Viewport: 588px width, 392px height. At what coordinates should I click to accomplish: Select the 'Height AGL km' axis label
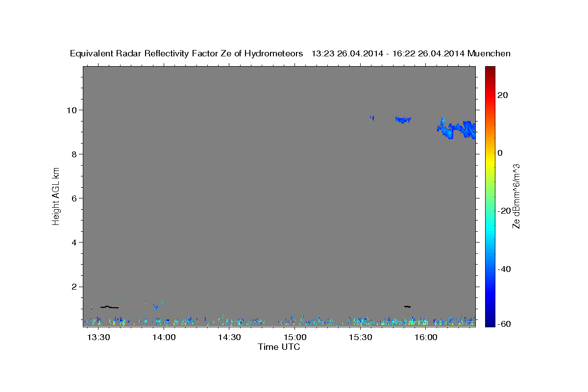(x=56, y=196)
